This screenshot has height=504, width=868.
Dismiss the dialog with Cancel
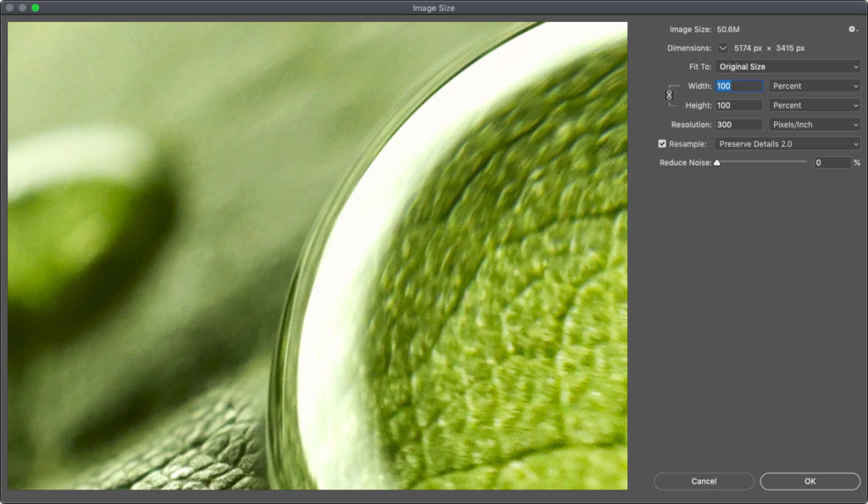tap(704, 481)
